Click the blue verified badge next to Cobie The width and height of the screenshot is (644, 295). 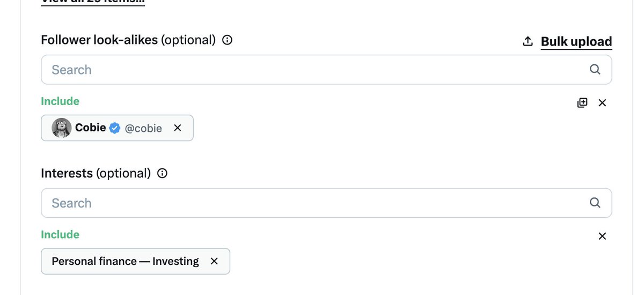click(x=115, y=128)
